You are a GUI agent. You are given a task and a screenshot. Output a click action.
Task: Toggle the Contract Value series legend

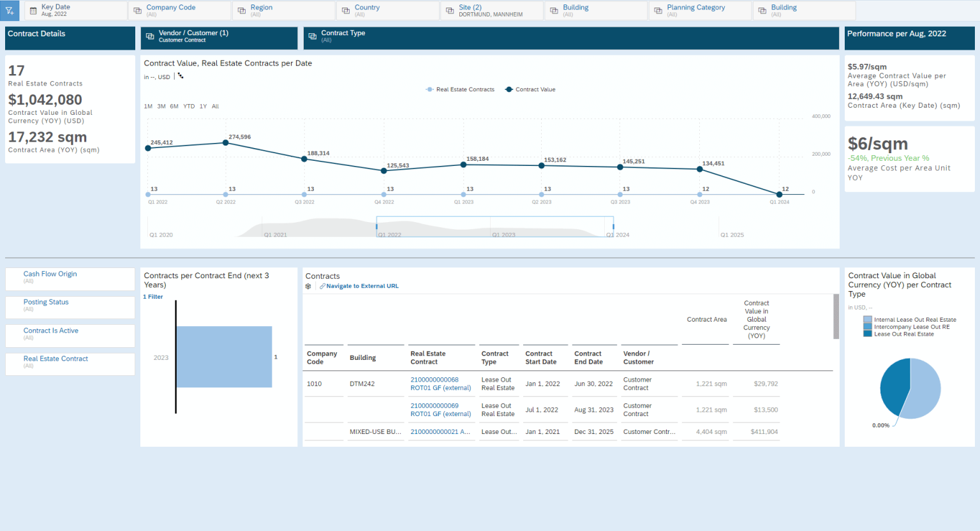(x=530, y=89)
